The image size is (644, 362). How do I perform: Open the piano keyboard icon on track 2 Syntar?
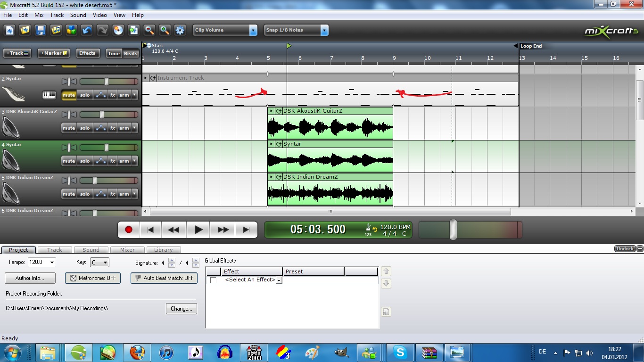click(x=49, y=95)
